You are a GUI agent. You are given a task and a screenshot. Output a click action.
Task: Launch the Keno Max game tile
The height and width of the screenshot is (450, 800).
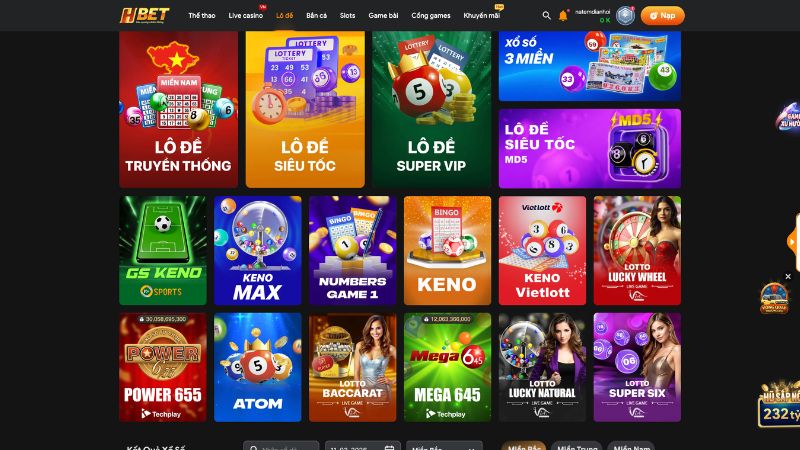tap(258, 251)
